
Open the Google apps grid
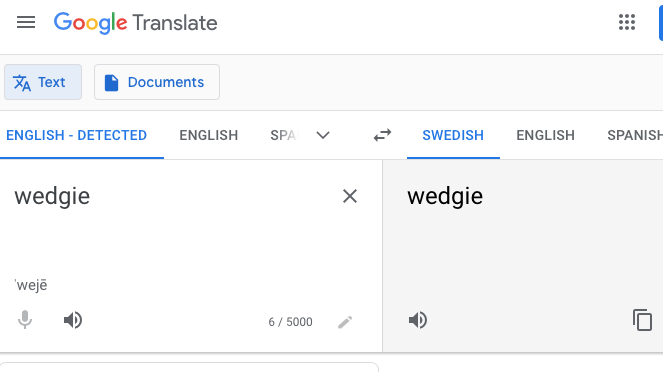(627, 22)
